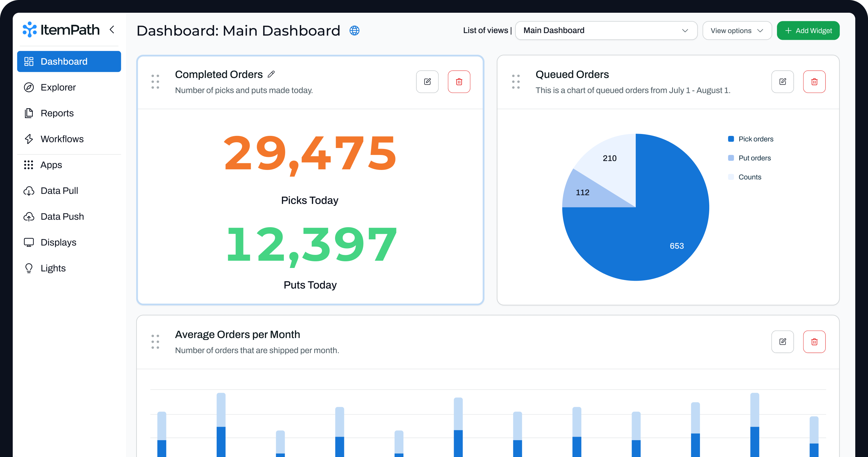Click the Apps dots grid icon
The width and height of the screenshot is (868, 457).
click(29, 165)
